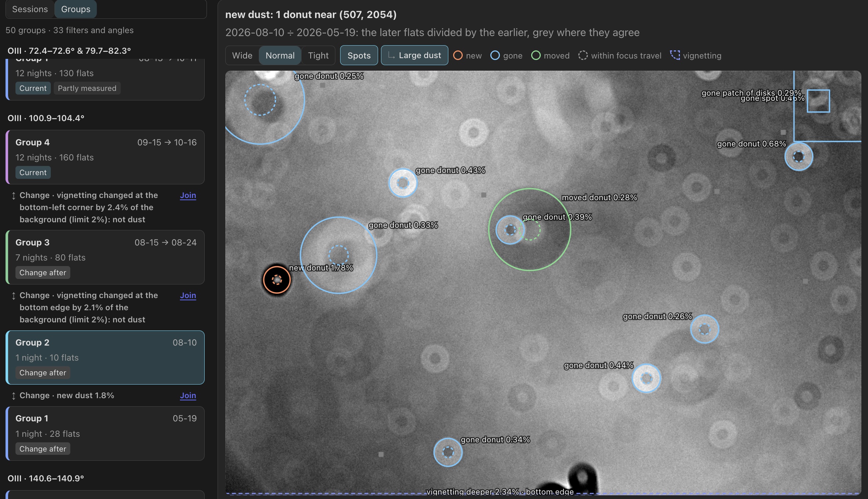Click '7 nights · 80 flats' text

point(50,258)
